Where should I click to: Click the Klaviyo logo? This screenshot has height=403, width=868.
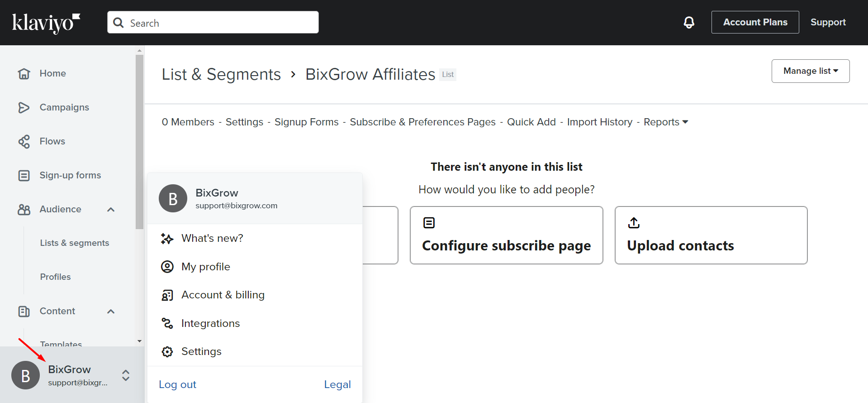click(x=46, y=23)
